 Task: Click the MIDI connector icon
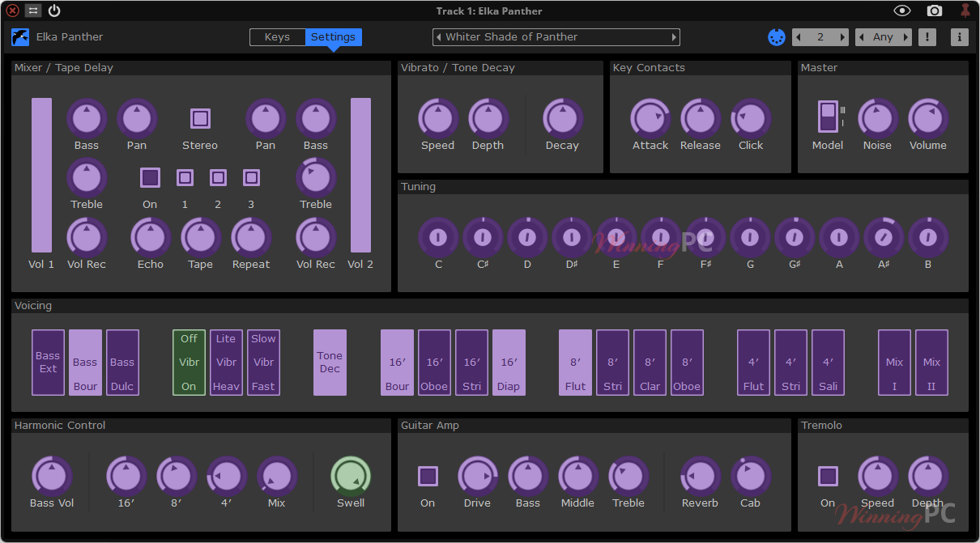pyautogui.click(x=776, y=37)
